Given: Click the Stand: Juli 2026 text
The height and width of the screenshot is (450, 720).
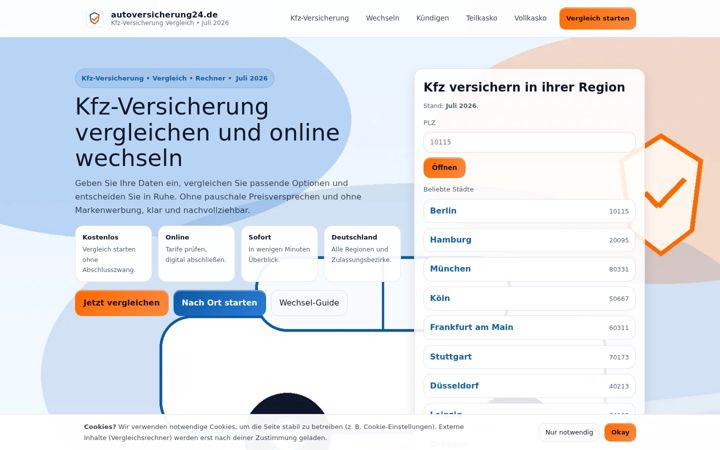Looking at the screenshot, I should click(450, 106).
